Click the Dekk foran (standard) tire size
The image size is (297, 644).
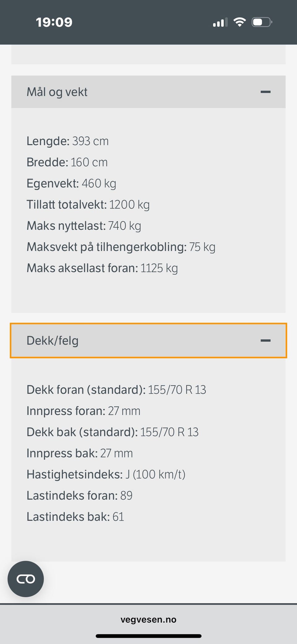coord(177,390)
